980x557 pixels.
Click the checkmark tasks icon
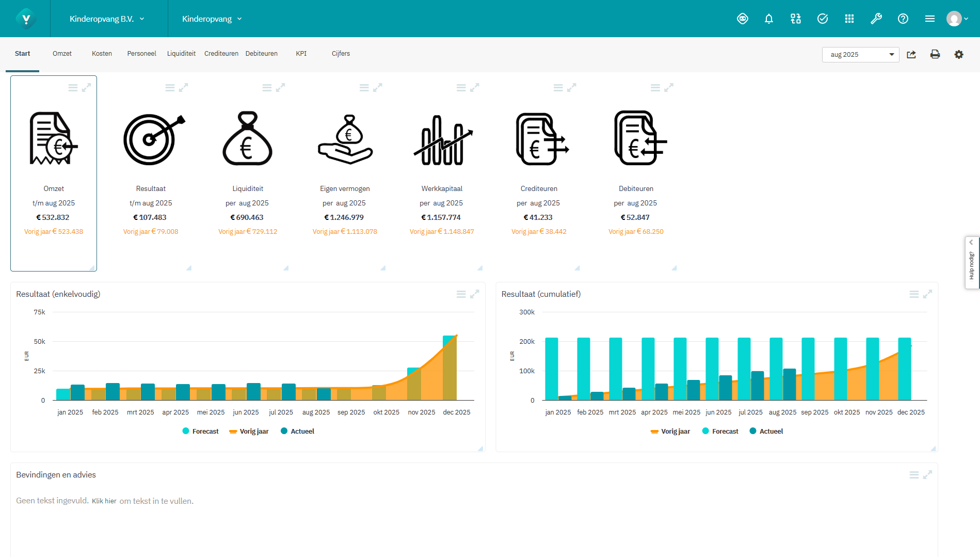pyautogui.click(x=822, y=19)
